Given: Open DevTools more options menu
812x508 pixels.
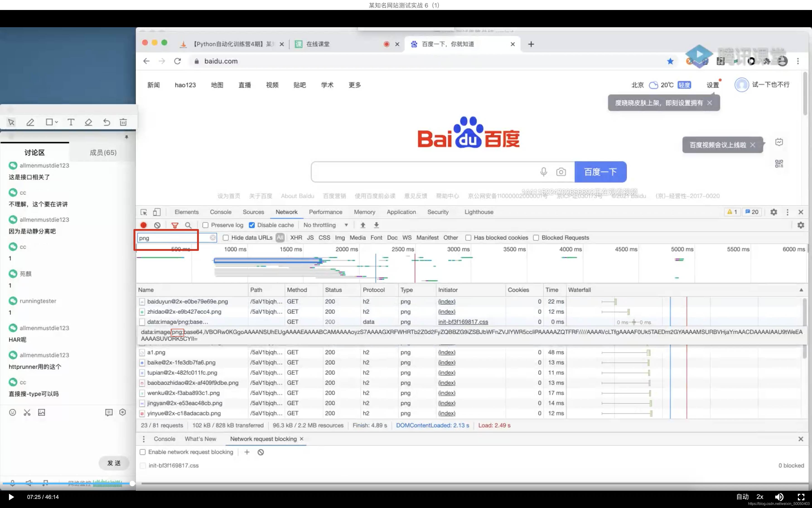Looking at the screenshot, I should click(x=788, y=212).
